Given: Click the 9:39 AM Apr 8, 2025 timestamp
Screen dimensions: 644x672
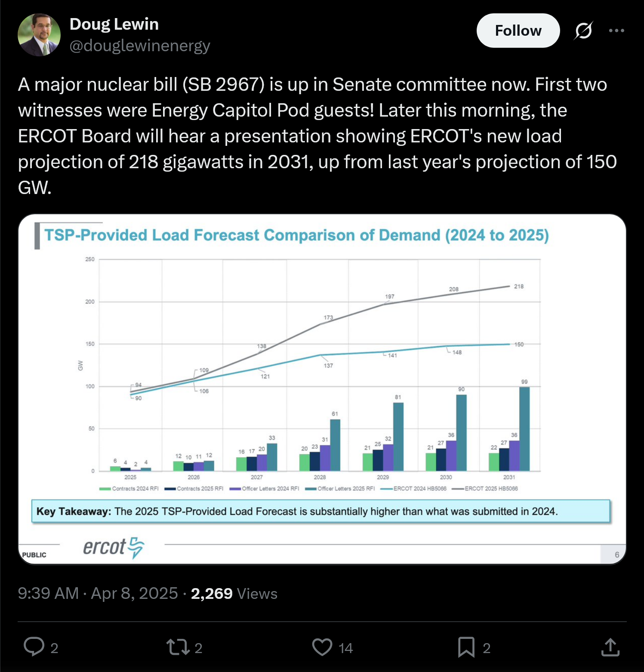Looking at the screenshot, I should [98, 593].
